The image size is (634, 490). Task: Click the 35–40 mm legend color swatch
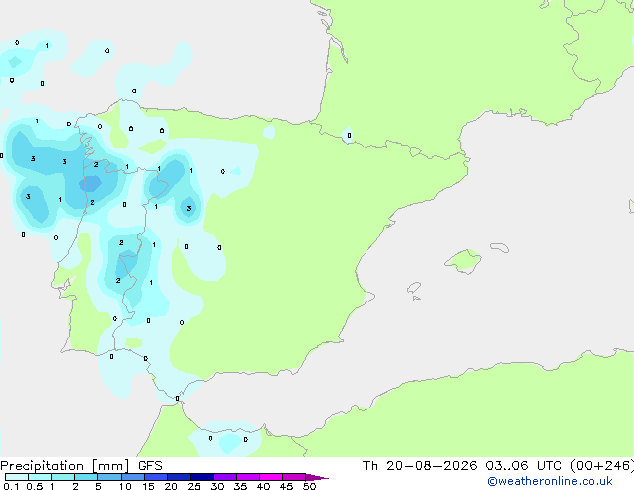(x=248, y=477)
